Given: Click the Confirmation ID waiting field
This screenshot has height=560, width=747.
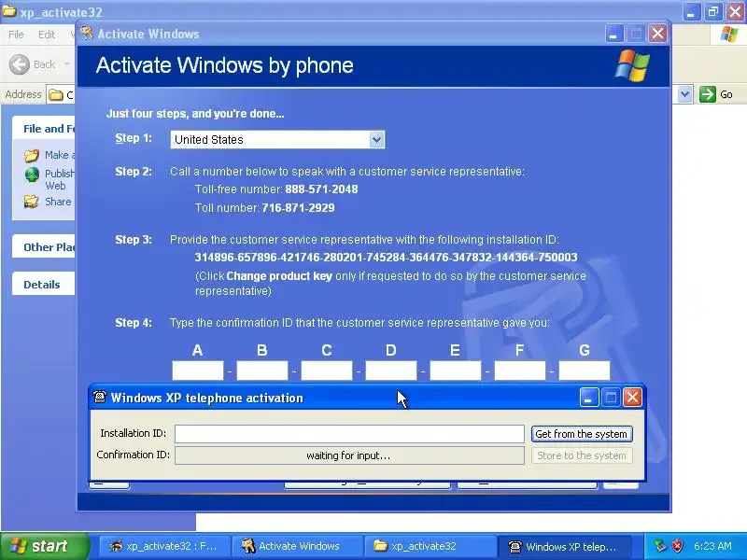Looking at the screenshot, I should [x=349, y=455].
